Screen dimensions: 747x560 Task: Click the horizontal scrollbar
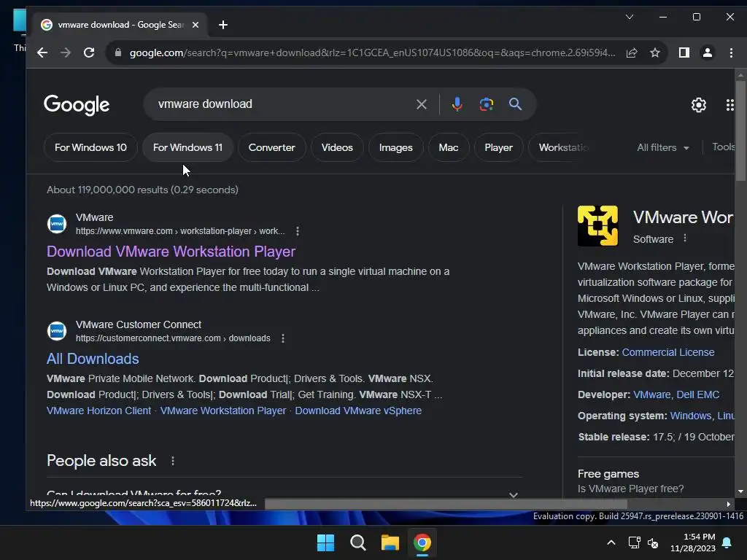(x=446, y=504)
